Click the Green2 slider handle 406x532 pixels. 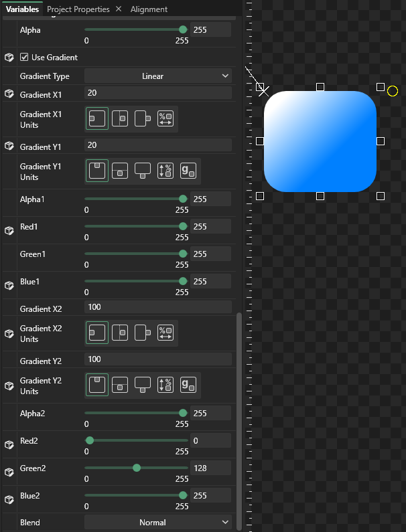point(137,468)
